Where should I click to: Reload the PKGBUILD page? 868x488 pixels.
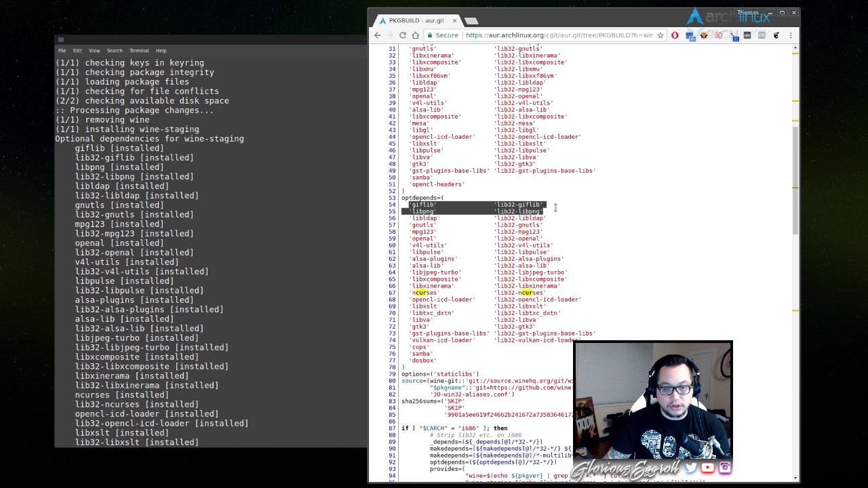pos(403,35)
